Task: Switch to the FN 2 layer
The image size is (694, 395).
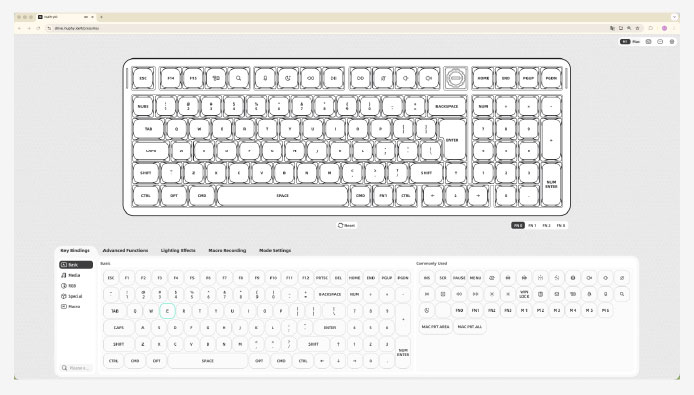Action: click(547, 225)
